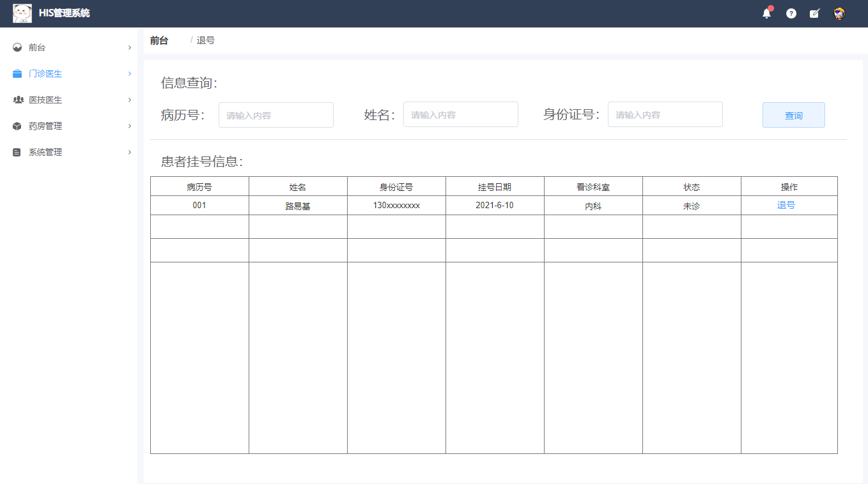Select ID cell 130xxxxxxxx
This screenshot has width=868, height=484.
pyautogui.click(x=396, y=206)
